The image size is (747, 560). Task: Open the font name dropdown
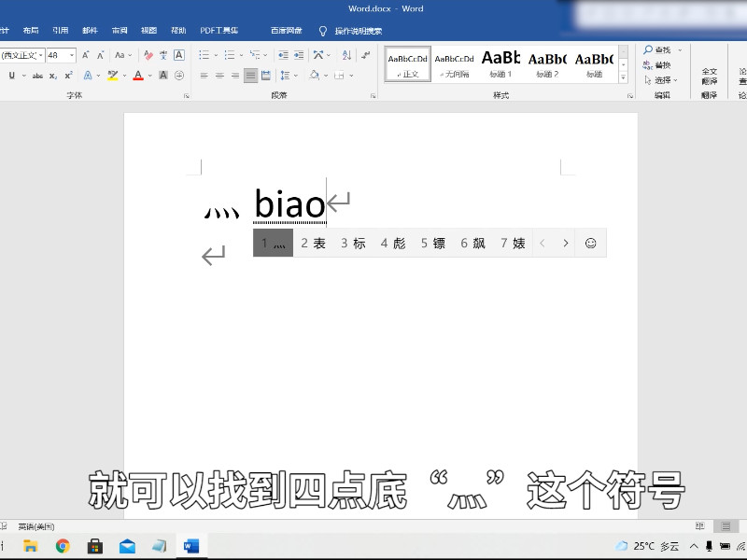(41, 55)
